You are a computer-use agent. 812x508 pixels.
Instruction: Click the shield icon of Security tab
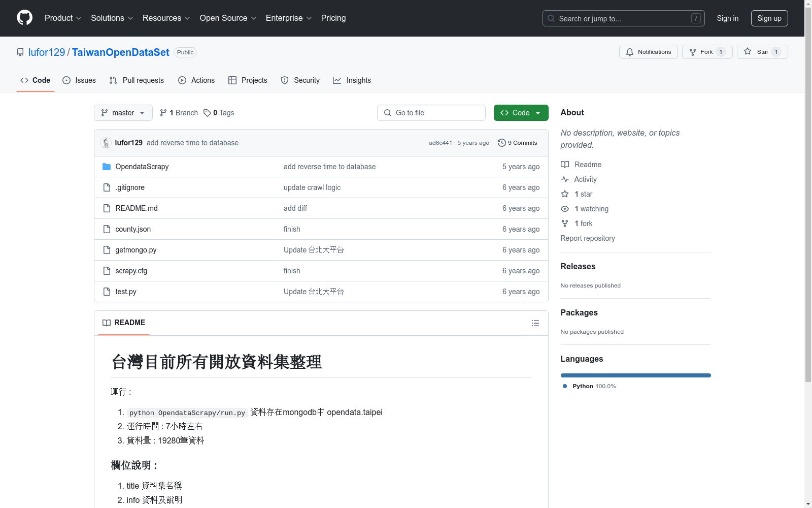(x=285, y=80)
